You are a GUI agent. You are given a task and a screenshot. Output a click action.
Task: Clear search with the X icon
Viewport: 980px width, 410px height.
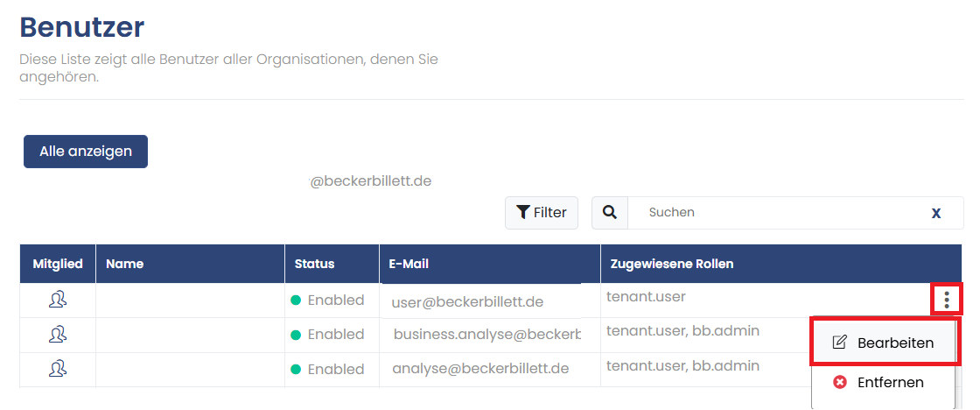936,213
